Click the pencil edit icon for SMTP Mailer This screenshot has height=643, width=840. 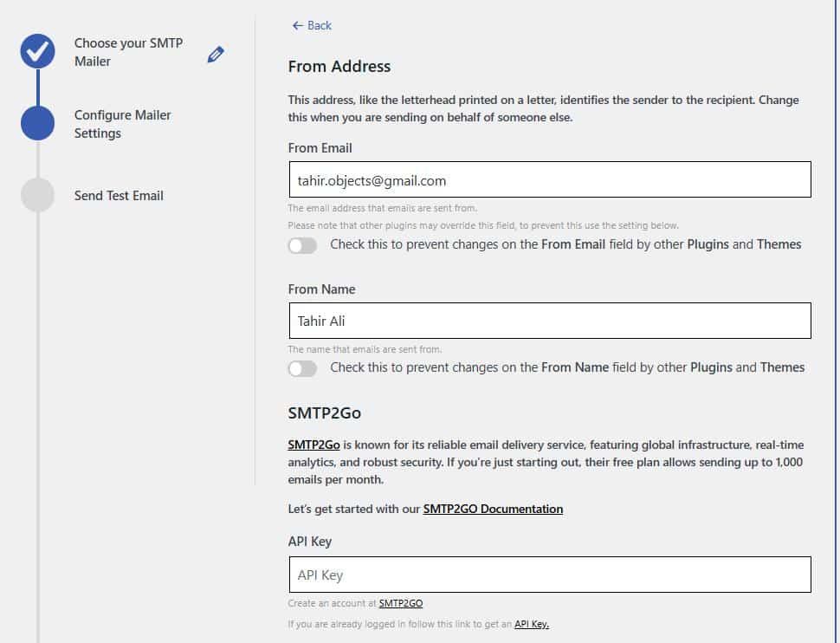pos(216,55)
